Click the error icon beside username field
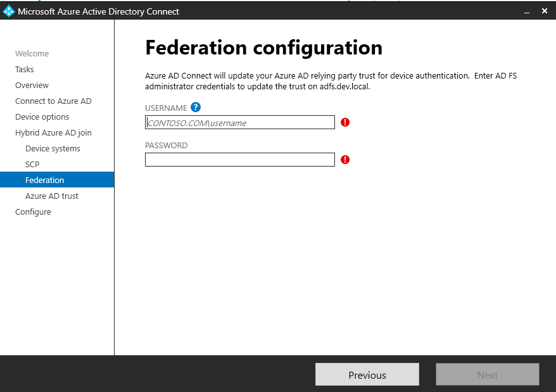The height and width of the screenshot is (392, 556). [x=345, y=122]
